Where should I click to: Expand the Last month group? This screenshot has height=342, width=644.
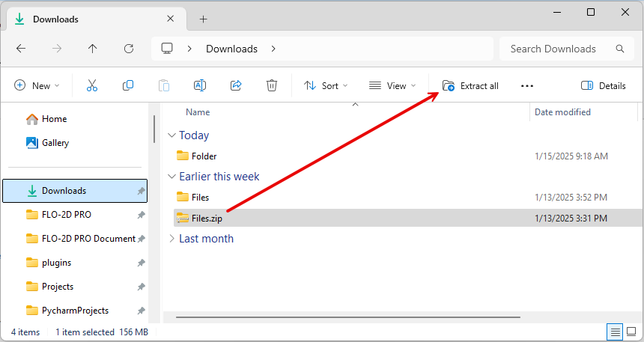(x=172, y=239)
